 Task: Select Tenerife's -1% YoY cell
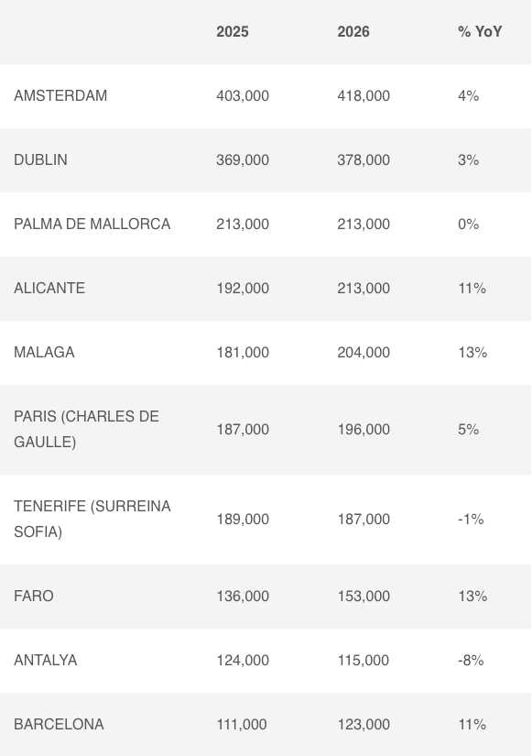click(x=471, y=519)
